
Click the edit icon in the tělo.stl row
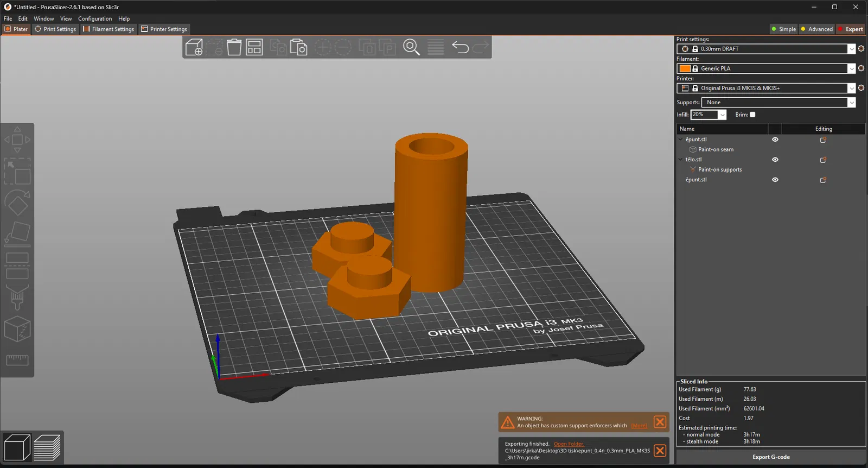tap(823, 160)
